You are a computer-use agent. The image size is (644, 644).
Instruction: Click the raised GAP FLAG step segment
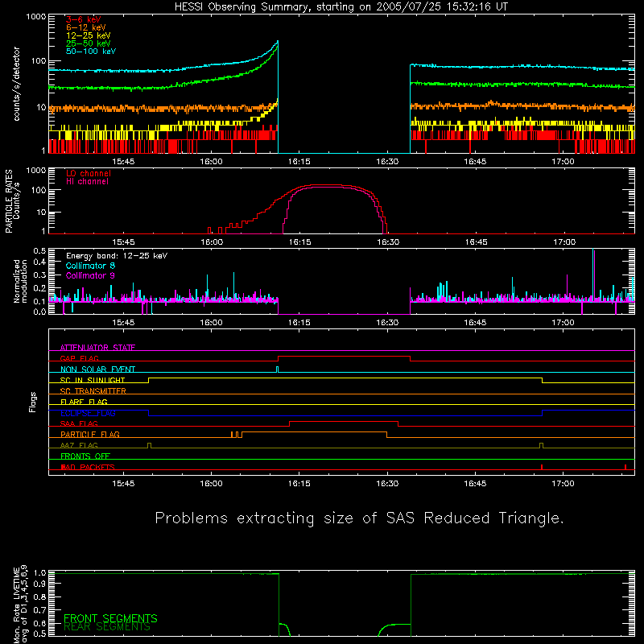click(345, 356)
